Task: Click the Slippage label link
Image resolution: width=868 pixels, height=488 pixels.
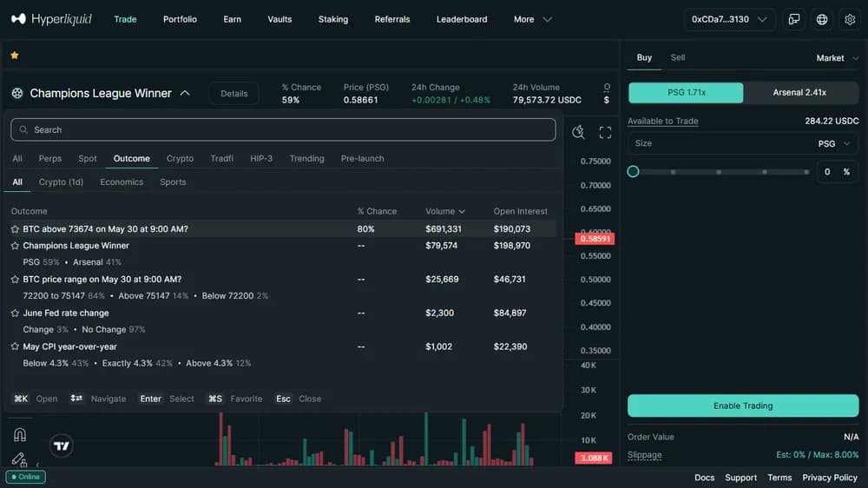Action: [644, 455]
